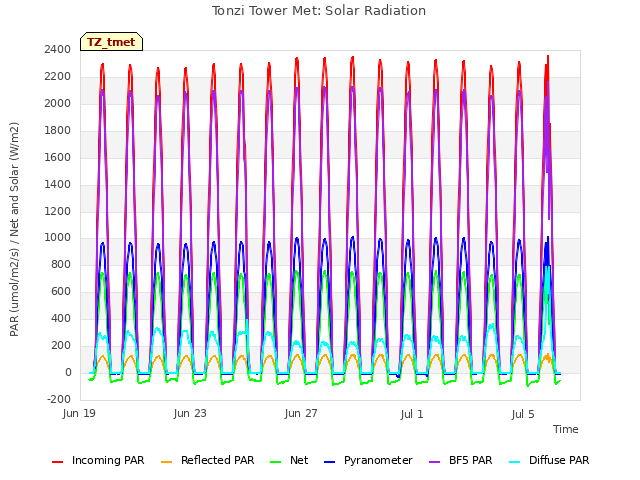Click the Jun 19 x-axis tick label

click(79, 413)
